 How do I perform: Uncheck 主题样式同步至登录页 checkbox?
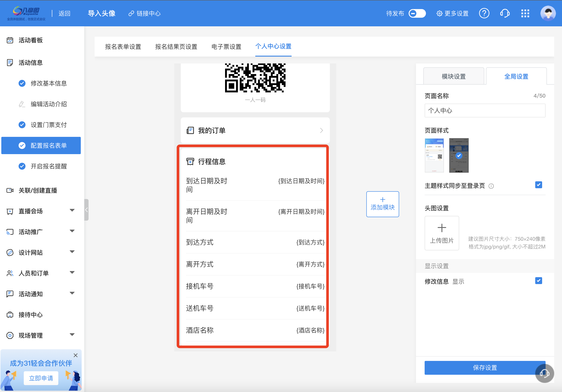tap(538, 185)
